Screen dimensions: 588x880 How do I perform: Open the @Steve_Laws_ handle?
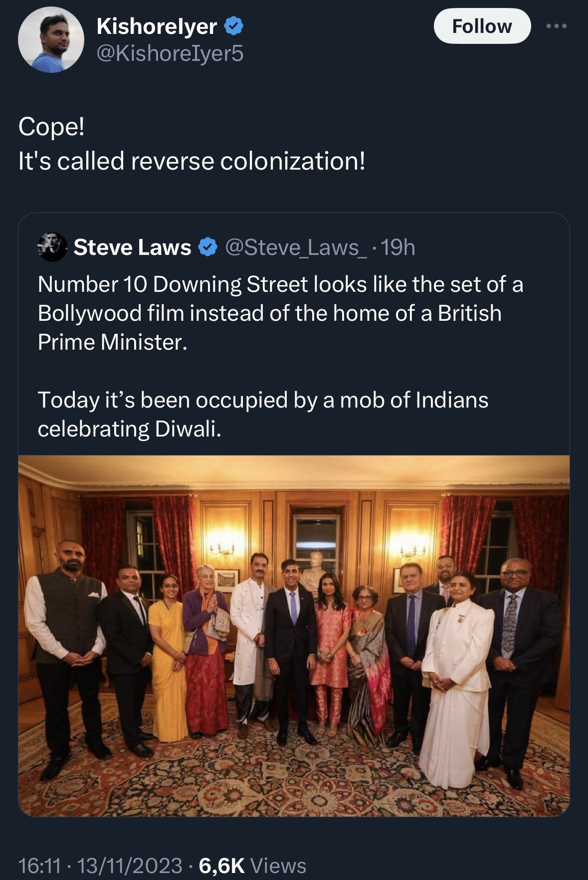[x=297, y=247]
